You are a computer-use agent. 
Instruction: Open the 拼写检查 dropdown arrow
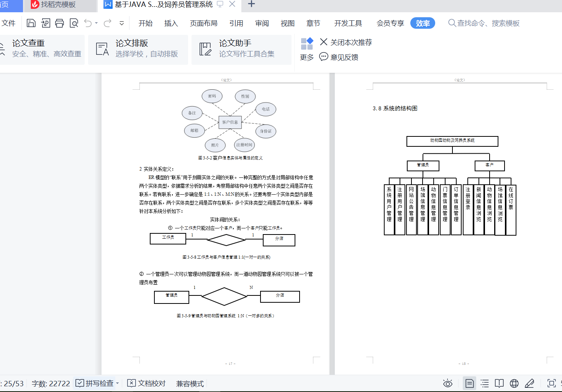click(118, 383)
